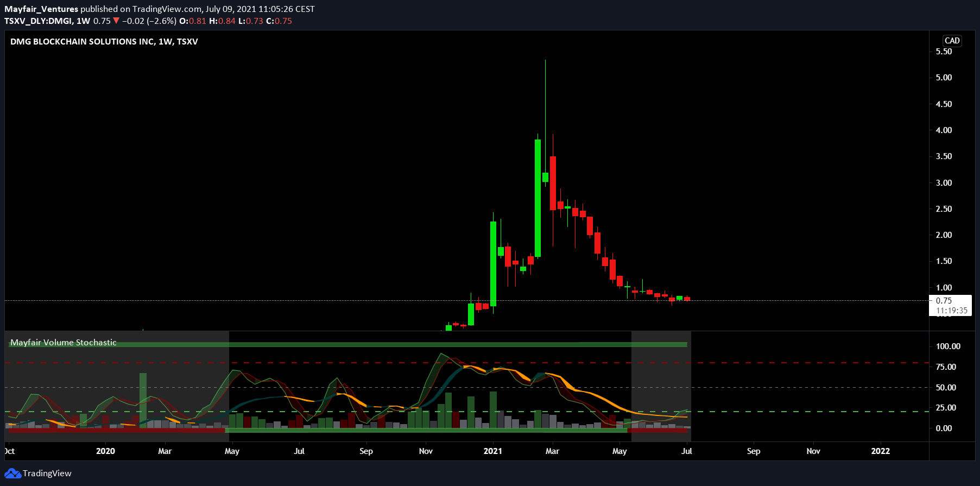Click the 0.75 current price tag

point(944,301)
